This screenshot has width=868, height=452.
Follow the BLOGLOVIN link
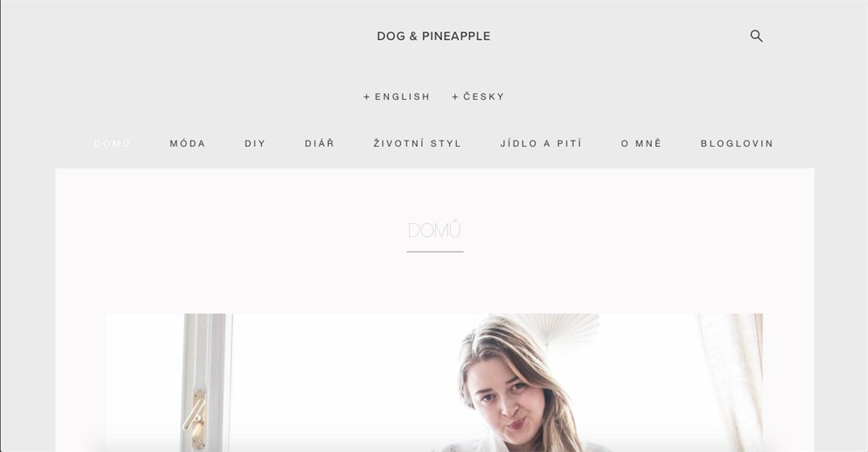737,143
